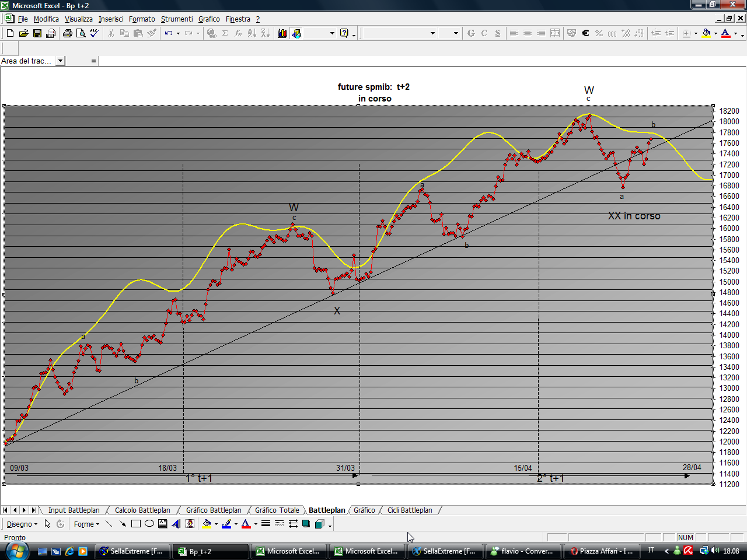Expand top toolbar Fill Color dropdown arrow
This screenshot has height=560, width=747.
[715, 33]
